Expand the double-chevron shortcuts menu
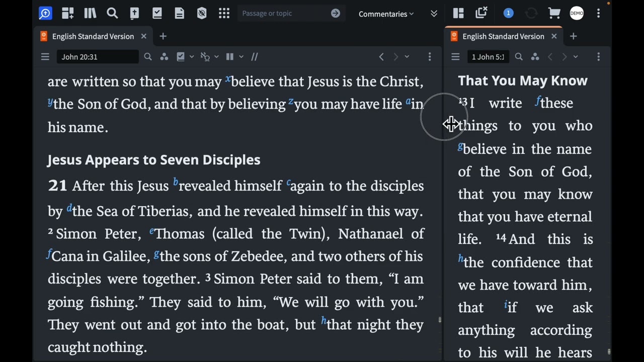The height and width of the screenshot is (362, 644). pyautogui.click(x=434, y=14)
